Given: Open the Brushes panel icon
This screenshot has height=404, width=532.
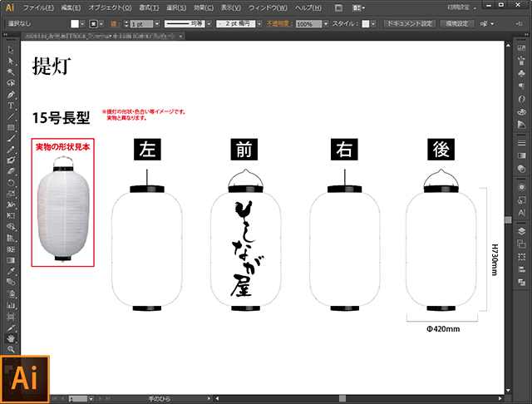Looking at the screenshot, I should (x=521, y=61).
